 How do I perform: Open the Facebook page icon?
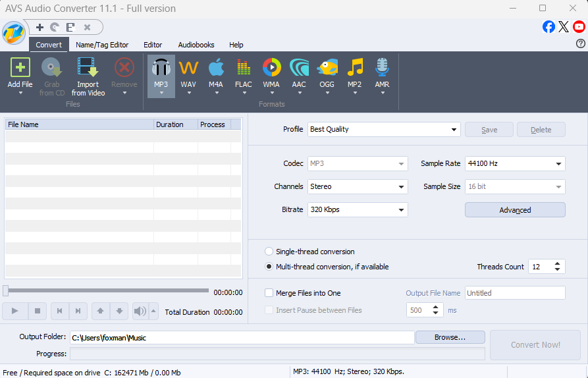(548, 26)
